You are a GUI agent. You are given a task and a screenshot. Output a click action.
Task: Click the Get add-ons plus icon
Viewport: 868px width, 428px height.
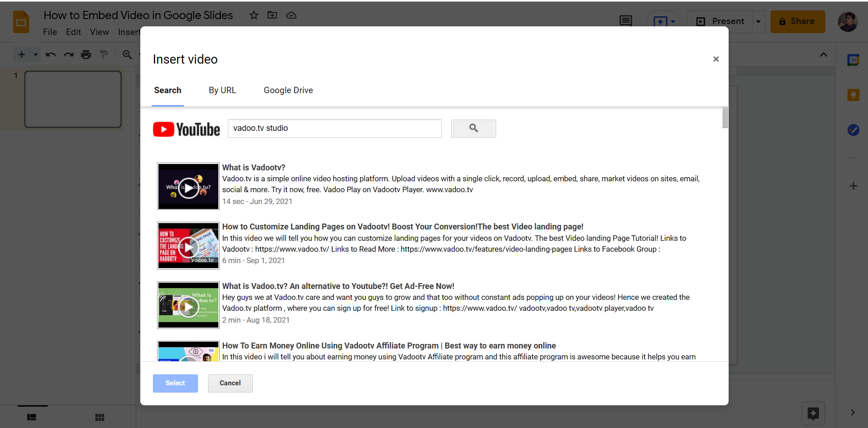853,186
